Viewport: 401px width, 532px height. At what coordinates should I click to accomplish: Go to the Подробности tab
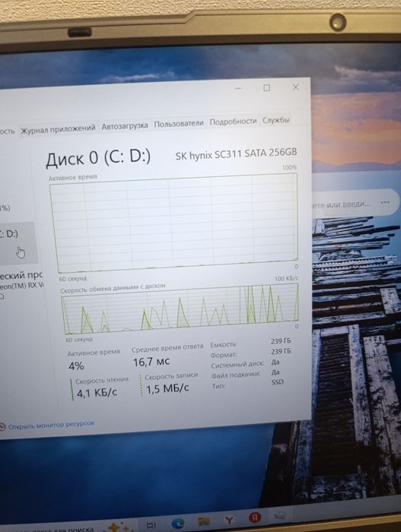(233, 122)
